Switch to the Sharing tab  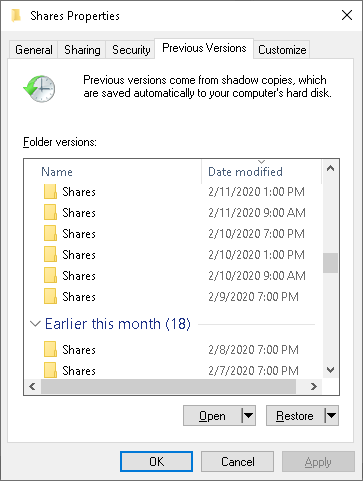[x=82, y=50]
